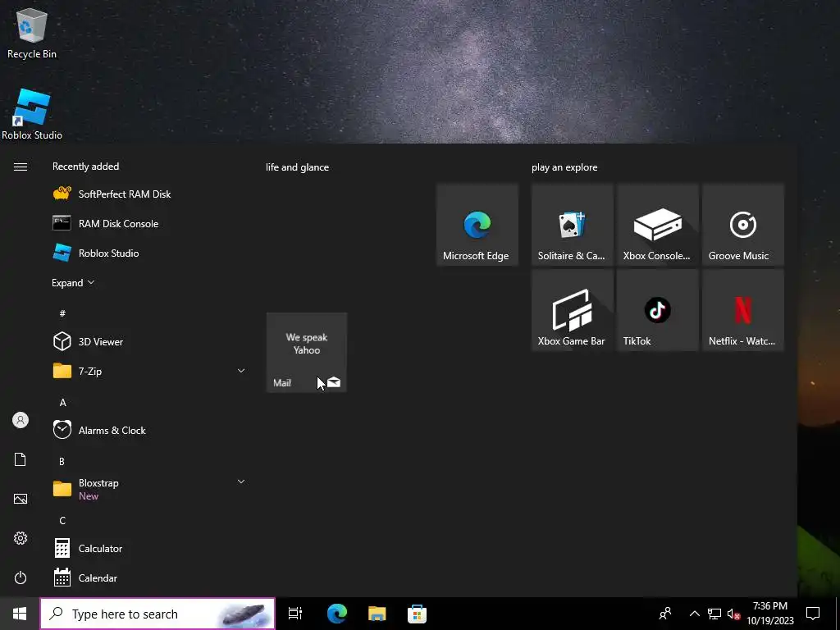840x630 pixels.
Task: Click the 'life and glance' group title
Action: [x=297, y=167]
